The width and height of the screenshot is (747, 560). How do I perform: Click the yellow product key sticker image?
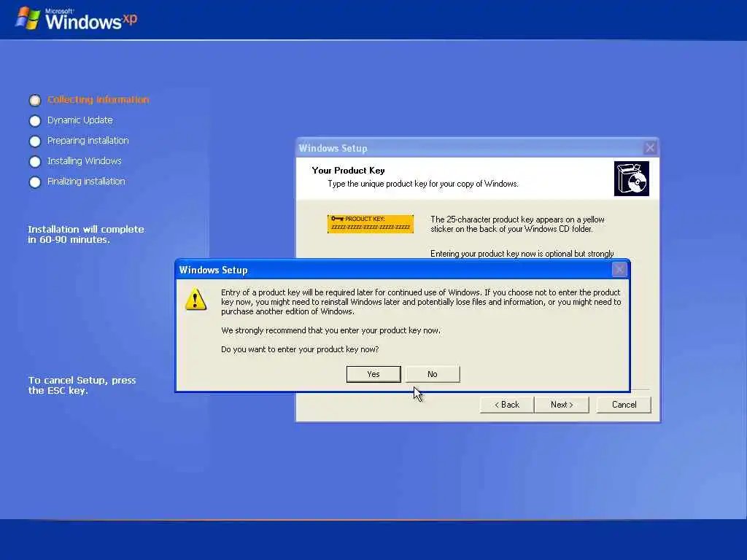point(371,224)
